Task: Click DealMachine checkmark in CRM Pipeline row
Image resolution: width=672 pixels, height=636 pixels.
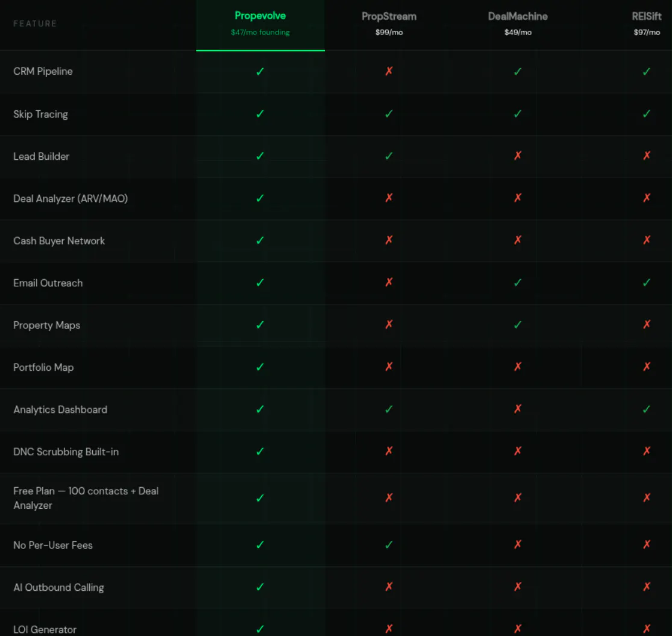Action: point(518,72)
